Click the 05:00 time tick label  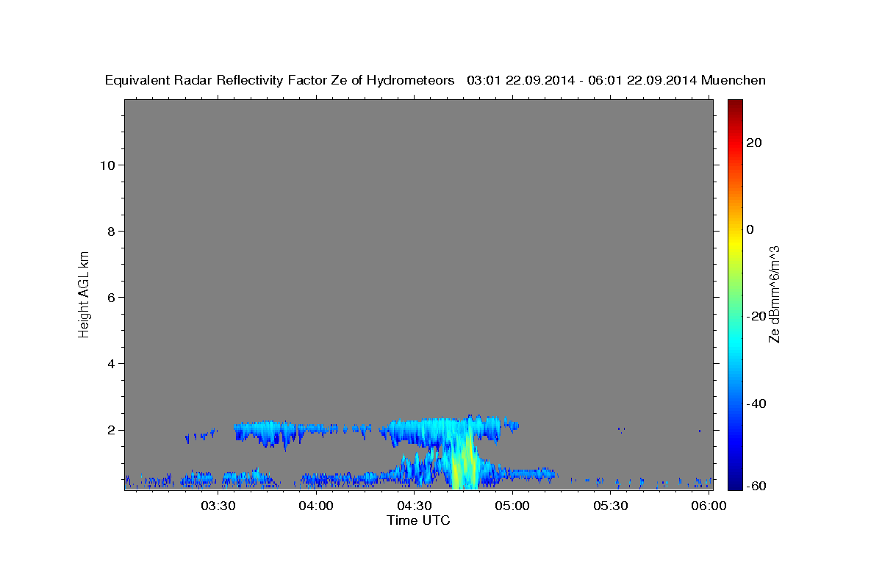tap(513, 506)
